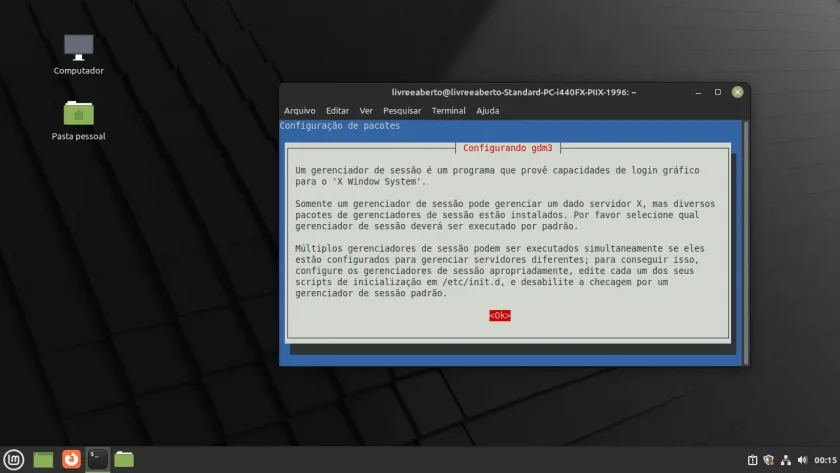Open the file manager from the panel

pos(124,460)
